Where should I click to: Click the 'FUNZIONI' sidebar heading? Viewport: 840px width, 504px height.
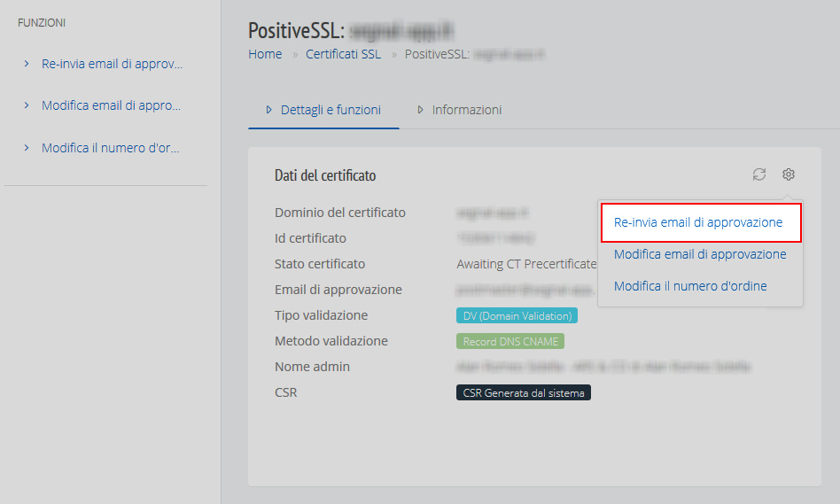click(x=42, y=23)
